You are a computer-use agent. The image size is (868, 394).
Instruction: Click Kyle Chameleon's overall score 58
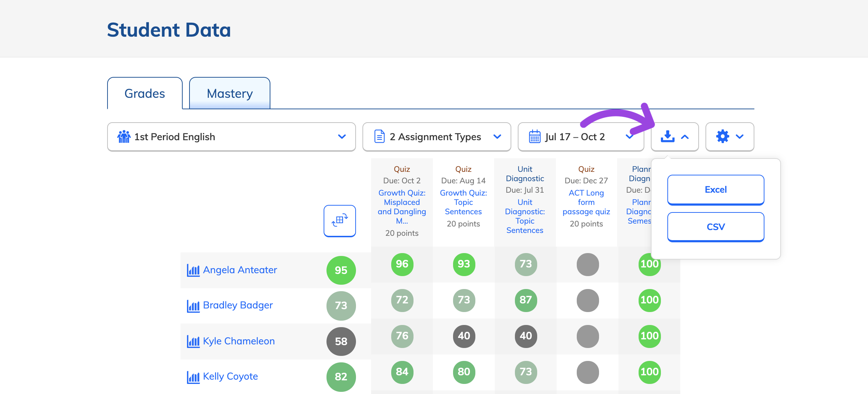(341, 342)
